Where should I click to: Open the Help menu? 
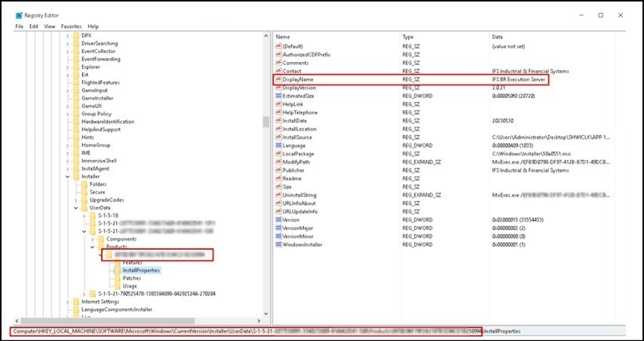(x=94, y=26)
